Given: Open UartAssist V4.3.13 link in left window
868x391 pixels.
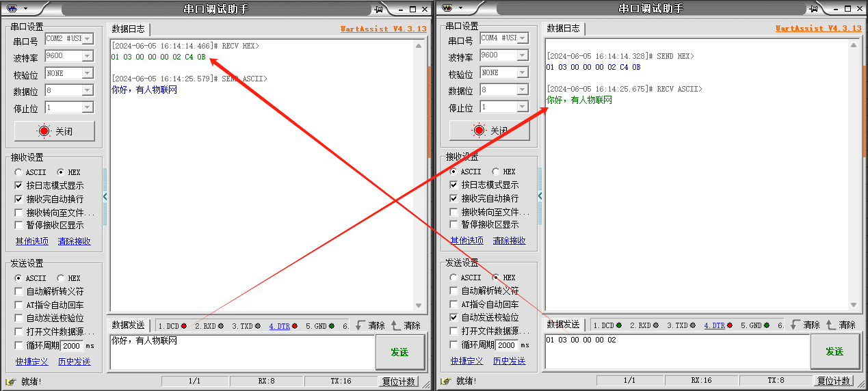Looking at the screenshot, I should point(383,29).
